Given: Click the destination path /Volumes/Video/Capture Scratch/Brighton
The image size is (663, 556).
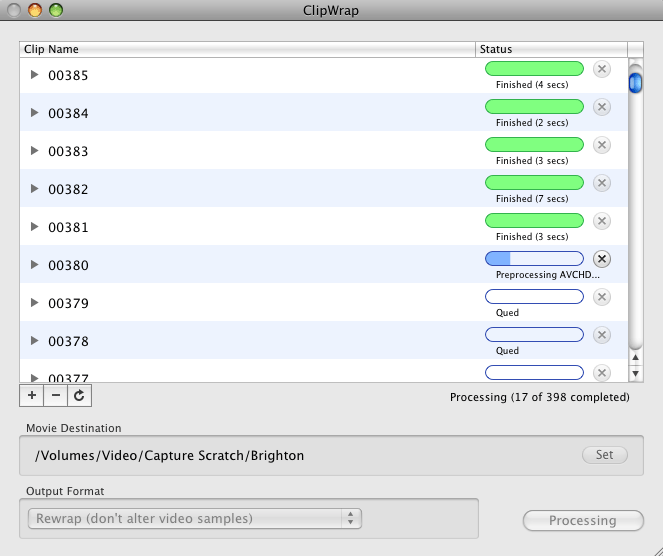Looking at the screenshot, I should [x=170, y=455].
